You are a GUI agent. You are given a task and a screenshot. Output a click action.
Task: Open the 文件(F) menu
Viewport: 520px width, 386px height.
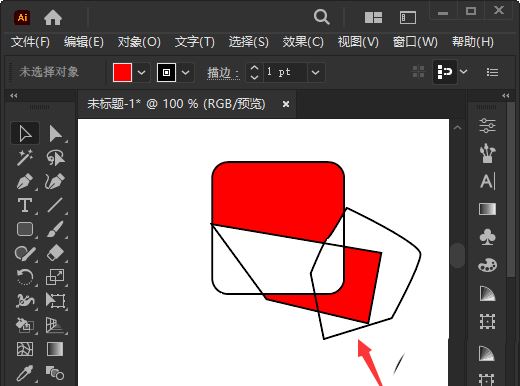(x=30, y=42)
